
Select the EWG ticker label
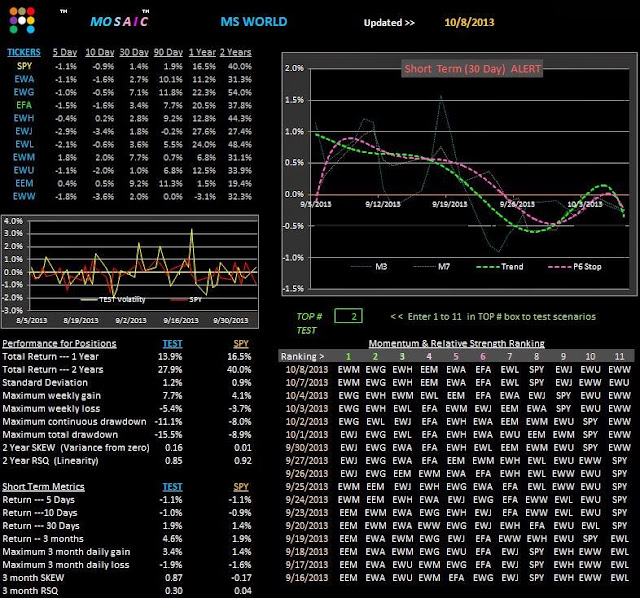coord(24,92)
